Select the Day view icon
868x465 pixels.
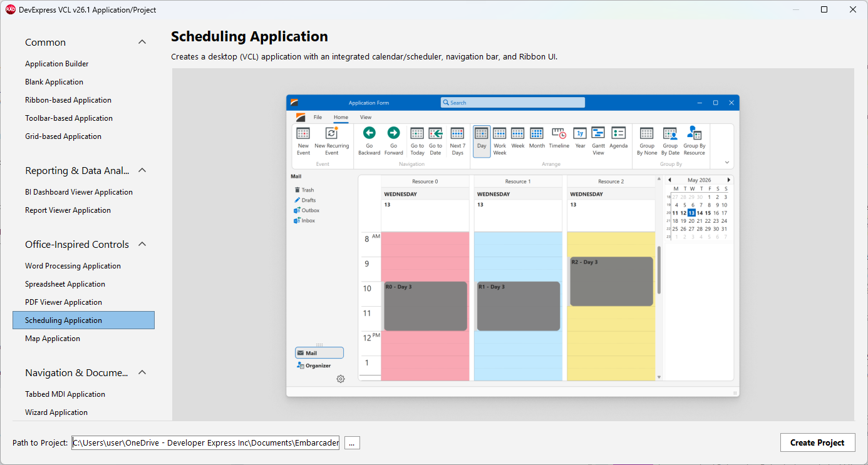point(482,133)
